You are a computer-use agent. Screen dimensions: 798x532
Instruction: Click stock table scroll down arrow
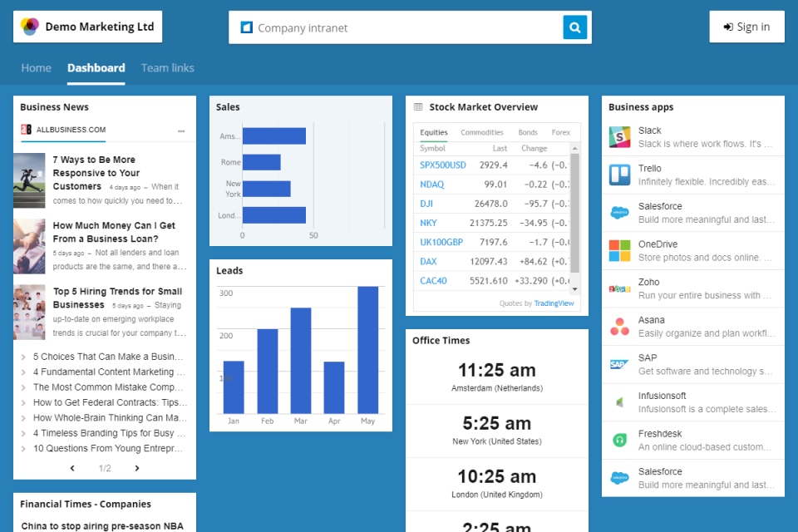(574, 289)
